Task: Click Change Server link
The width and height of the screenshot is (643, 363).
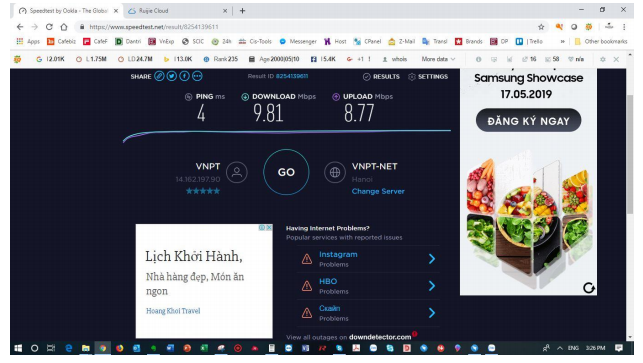Action: pyautogui.click(x=378, y=192)
